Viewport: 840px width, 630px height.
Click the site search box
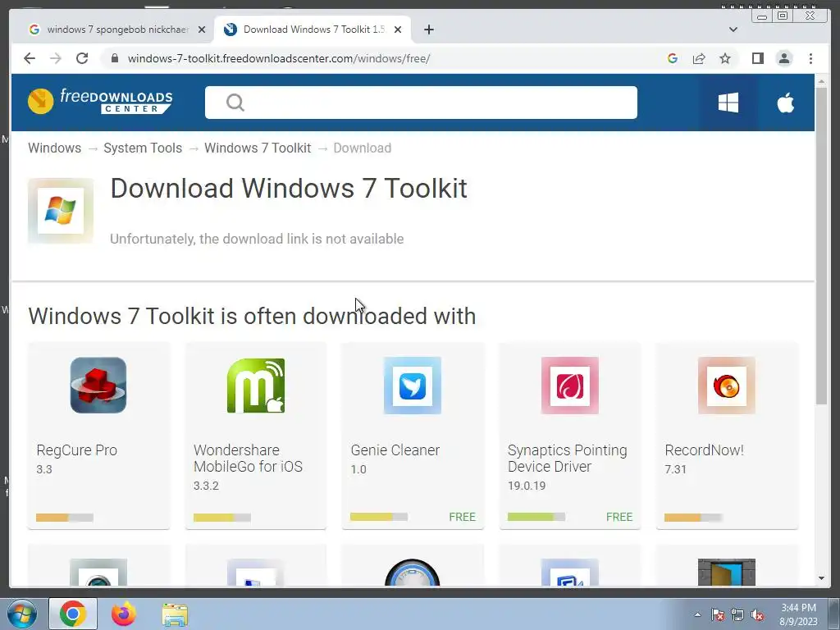point(421,103)
